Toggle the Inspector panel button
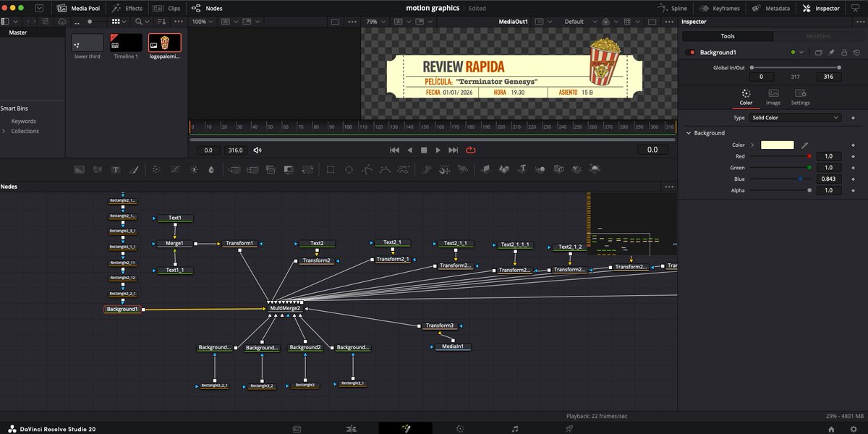The width and height of the screenshot is (868, 434). point(822,8)
